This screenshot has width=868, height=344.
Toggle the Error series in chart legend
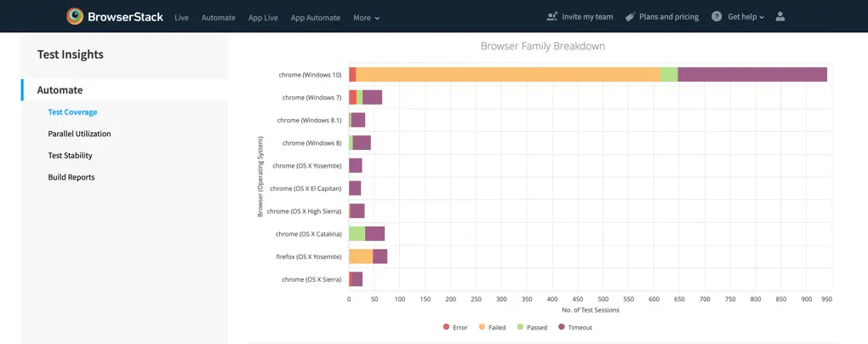[455, 327]
